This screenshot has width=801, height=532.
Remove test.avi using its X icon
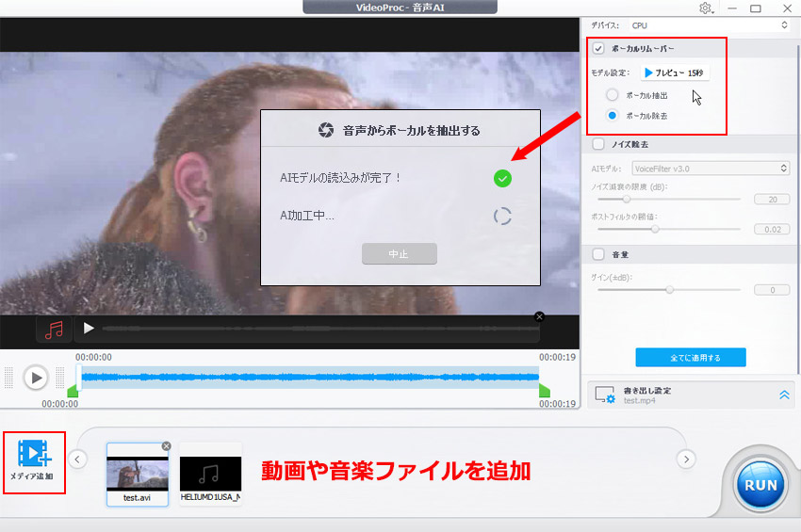point(166,445)
